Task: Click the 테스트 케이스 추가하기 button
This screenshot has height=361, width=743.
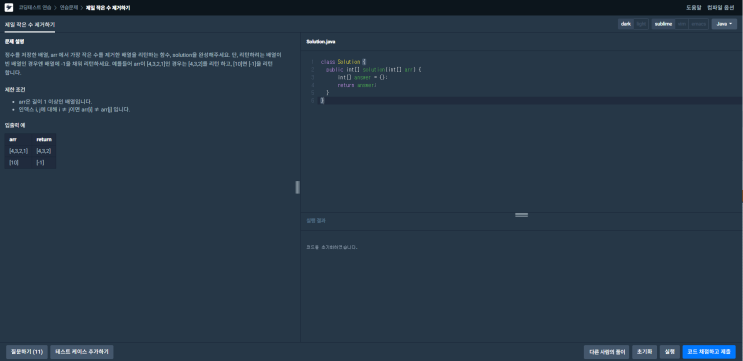Action: pyautogui.click(x=82, y=352)
